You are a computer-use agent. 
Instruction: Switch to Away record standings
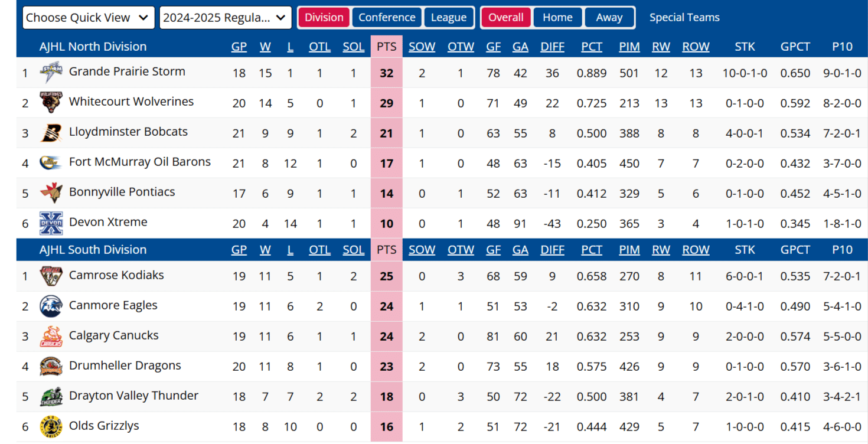click(609, 18)
